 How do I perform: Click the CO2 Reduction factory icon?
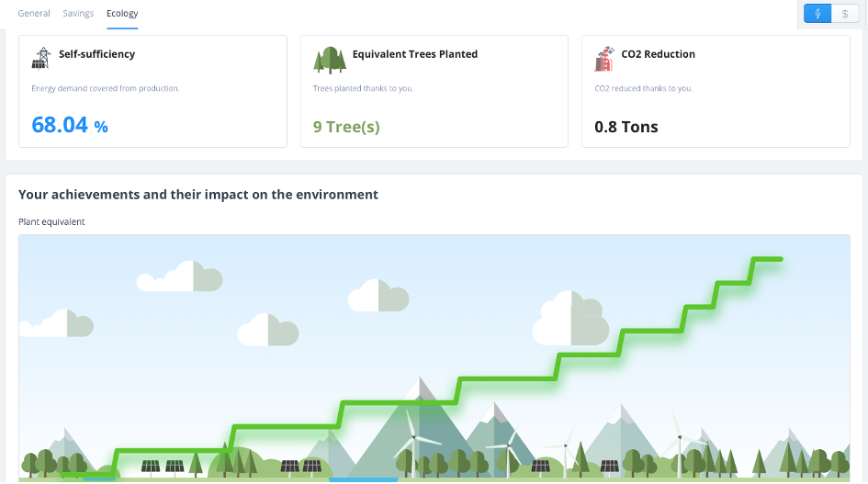tap(604, 59)
